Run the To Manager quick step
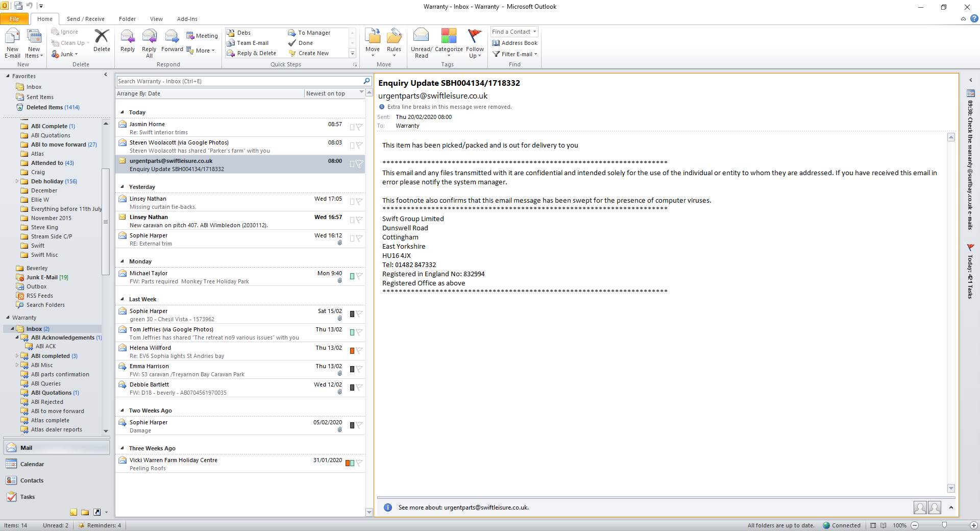Viewport: 980px width, 531px height. pos(309,33)
